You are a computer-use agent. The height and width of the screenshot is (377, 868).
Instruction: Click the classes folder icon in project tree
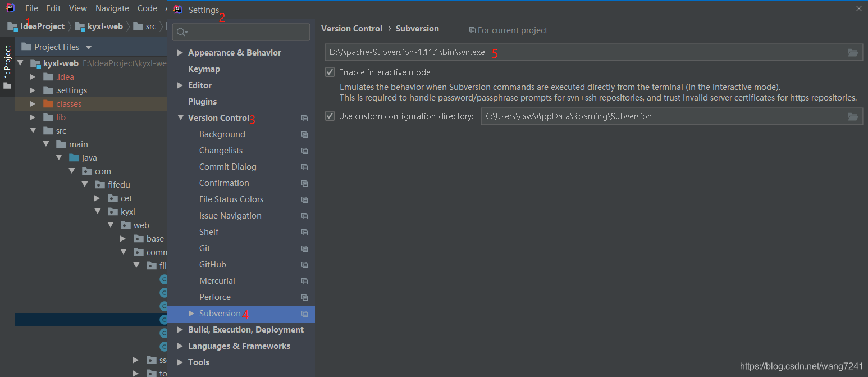coord(48,104)
